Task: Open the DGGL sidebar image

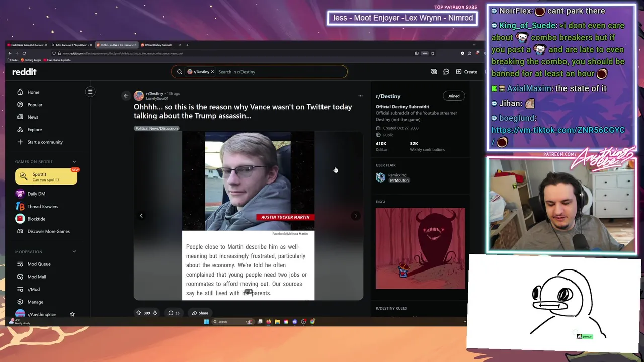Action: pos(421,249)
